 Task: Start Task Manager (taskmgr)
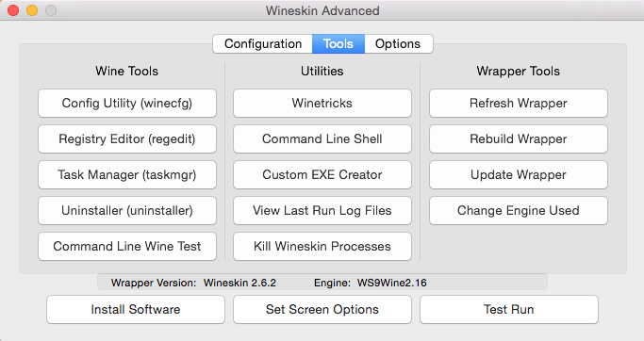click(127, 174)
